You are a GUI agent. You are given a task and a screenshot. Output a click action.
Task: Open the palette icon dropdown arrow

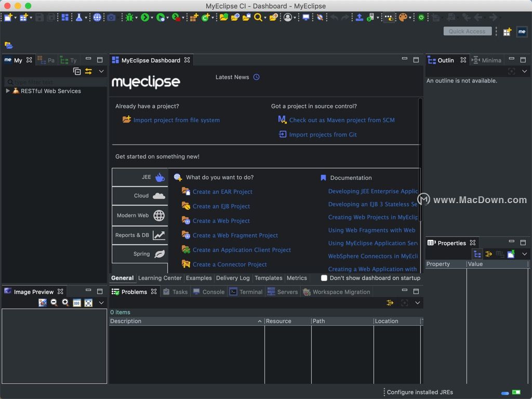pos(410,18)
